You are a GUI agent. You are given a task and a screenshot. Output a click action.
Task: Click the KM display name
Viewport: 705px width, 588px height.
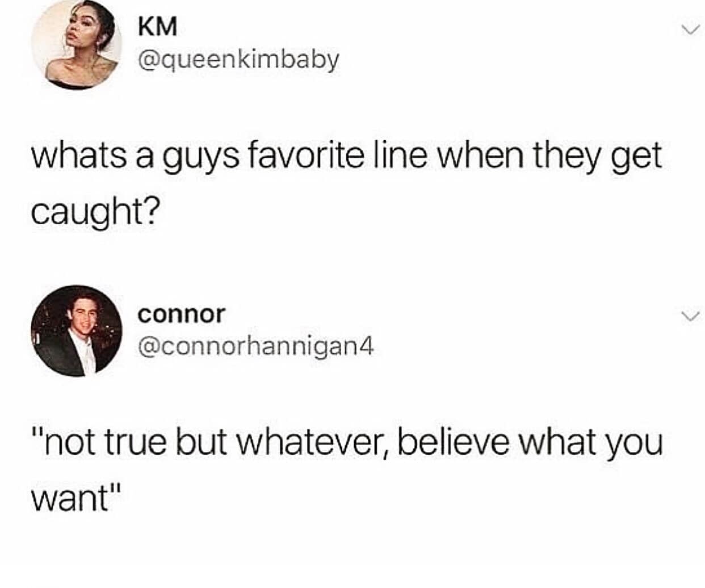click(157, 26)
